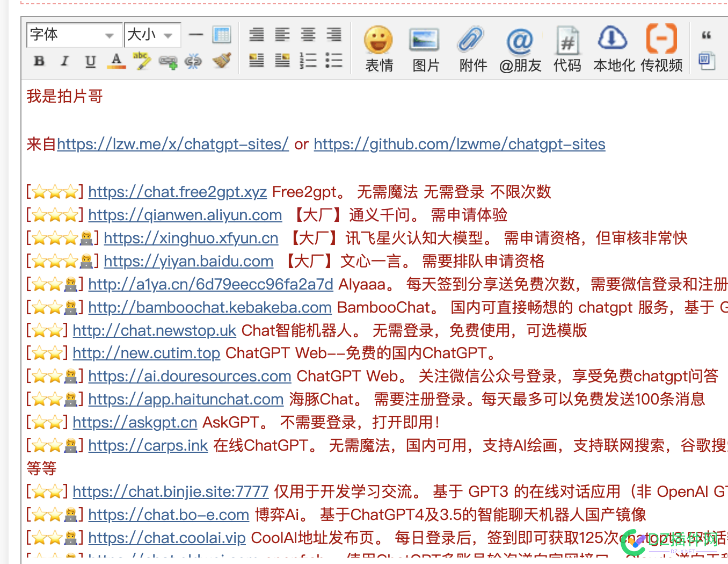Insert an ordered numbered list
The image size is (728, 564).
click(308, 60)
